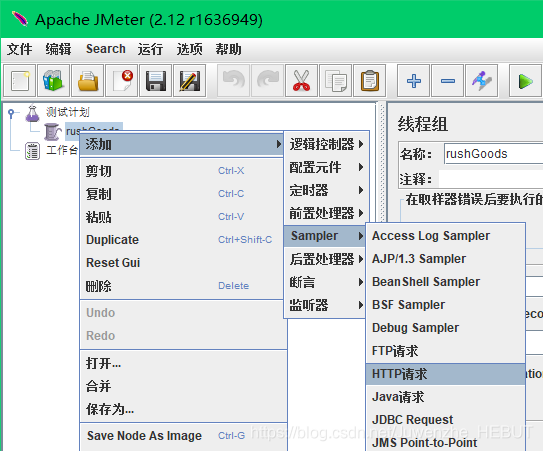Click the Save floppy disk icon

click(x=155, y=81)
